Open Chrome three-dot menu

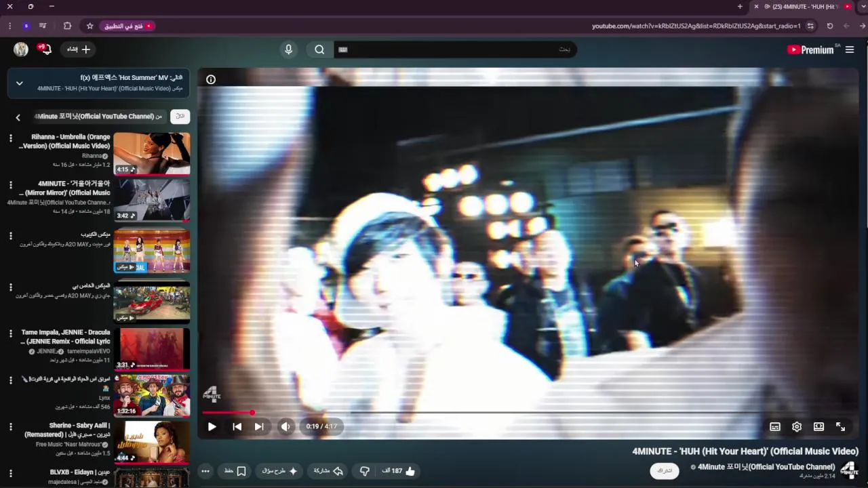(x=9, y=26)
